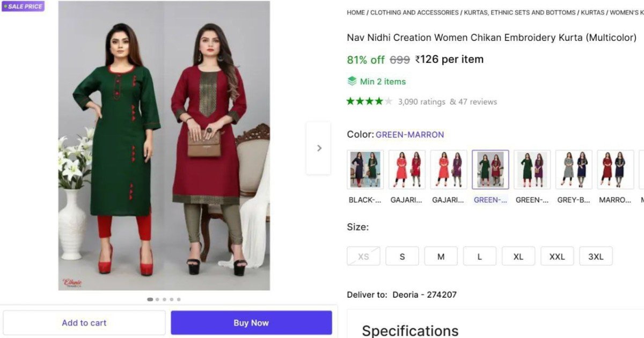
Task: Click the main product image
Action: coord(164,145)
